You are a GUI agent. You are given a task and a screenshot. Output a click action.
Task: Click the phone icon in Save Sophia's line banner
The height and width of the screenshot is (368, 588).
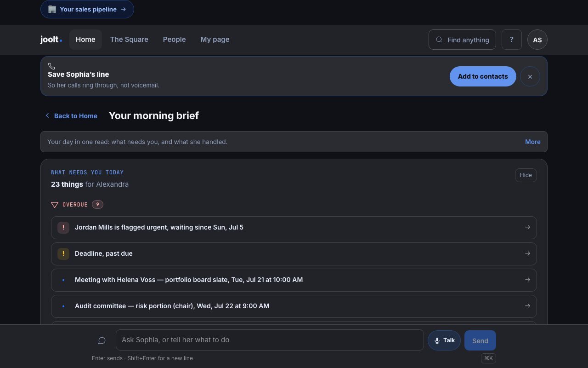[x=51, y=66]
